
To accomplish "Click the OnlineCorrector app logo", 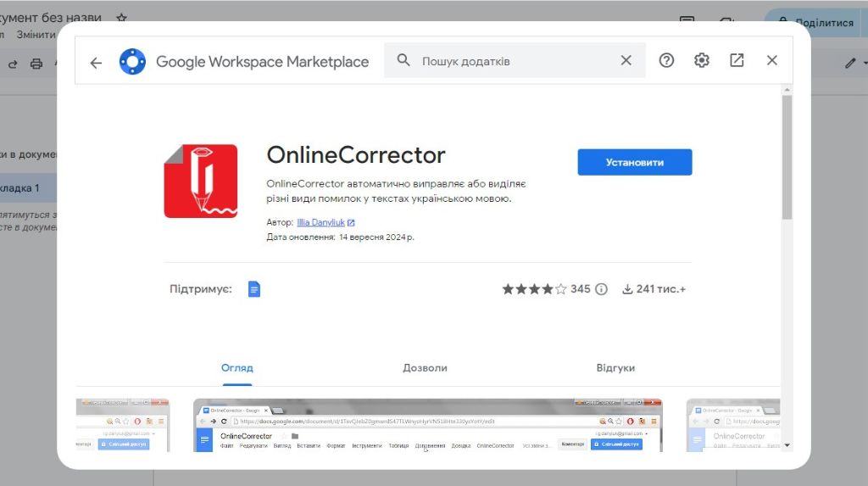I will coord(201,182).
